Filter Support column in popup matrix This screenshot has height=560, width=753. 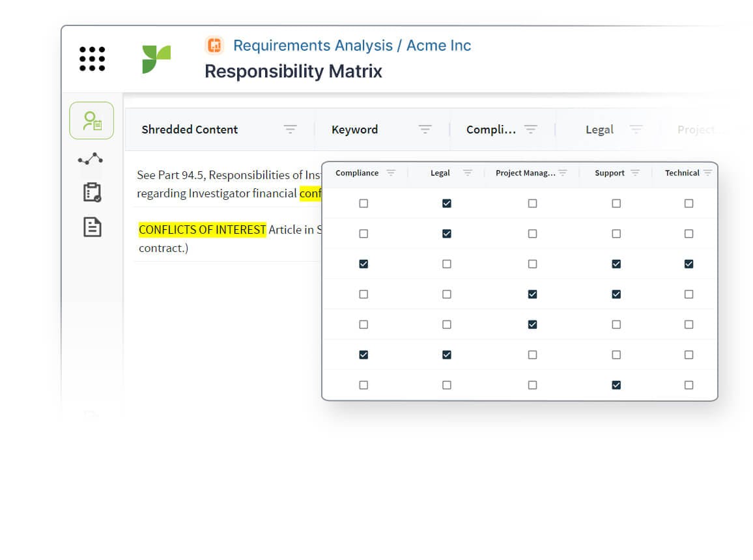[635, 173]
